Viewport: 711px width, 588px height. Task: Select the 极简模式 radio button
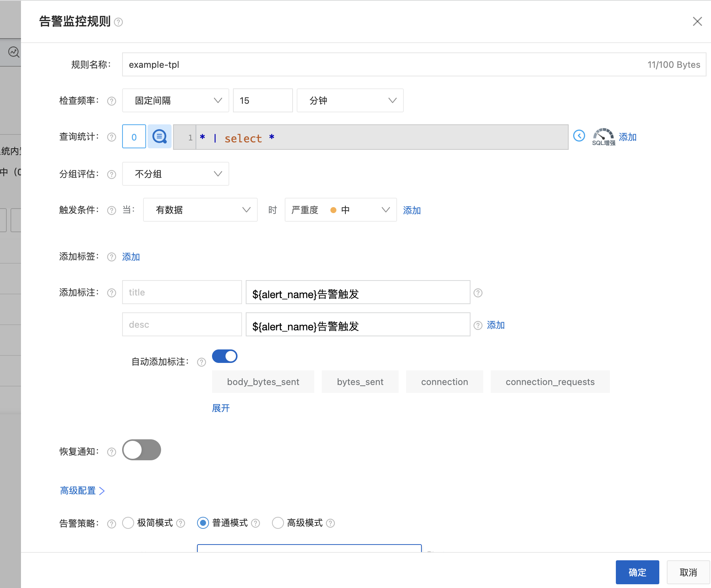pos(128,523)
